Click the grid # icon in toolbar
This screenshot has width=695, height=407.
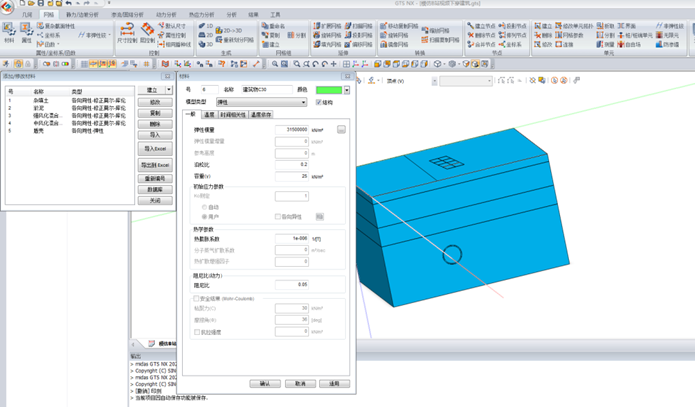pyautogui.click(x=147, y=64)
